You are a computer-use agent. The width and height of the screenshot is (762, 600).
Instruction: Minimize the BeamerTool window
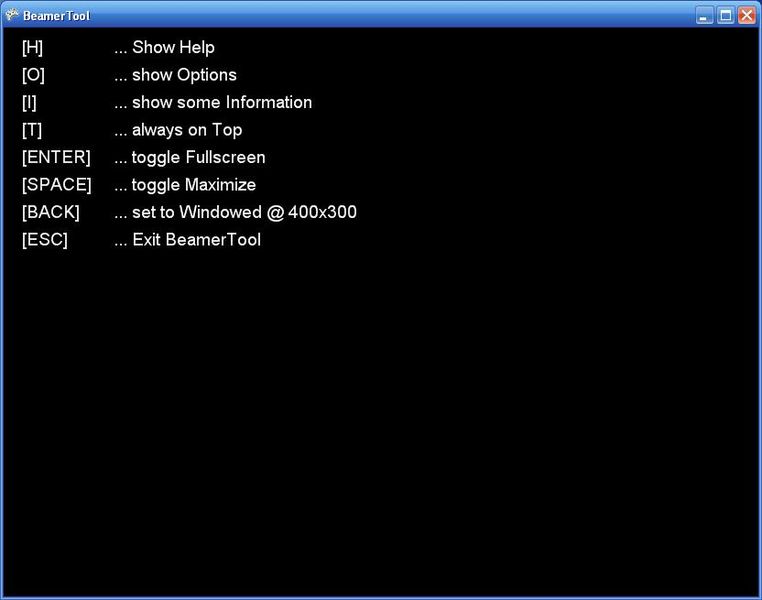pos(705,15)
